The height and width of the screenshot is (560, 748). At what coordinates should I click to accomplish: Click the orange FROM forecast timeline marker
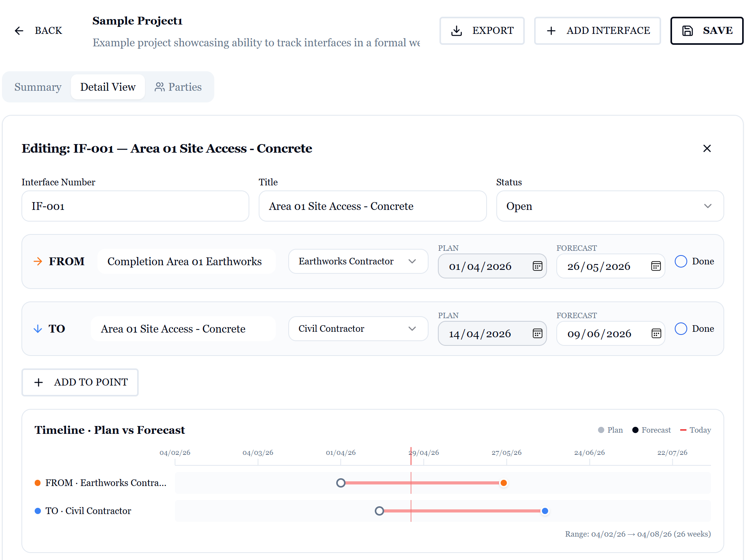tap(504, 483)
